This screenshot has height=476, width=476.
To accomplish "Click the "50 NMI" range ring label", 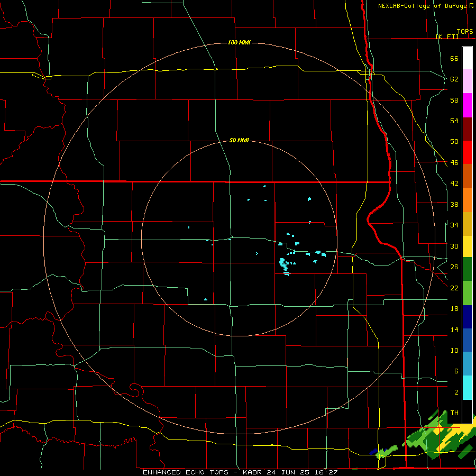I will tap(239, 140).
